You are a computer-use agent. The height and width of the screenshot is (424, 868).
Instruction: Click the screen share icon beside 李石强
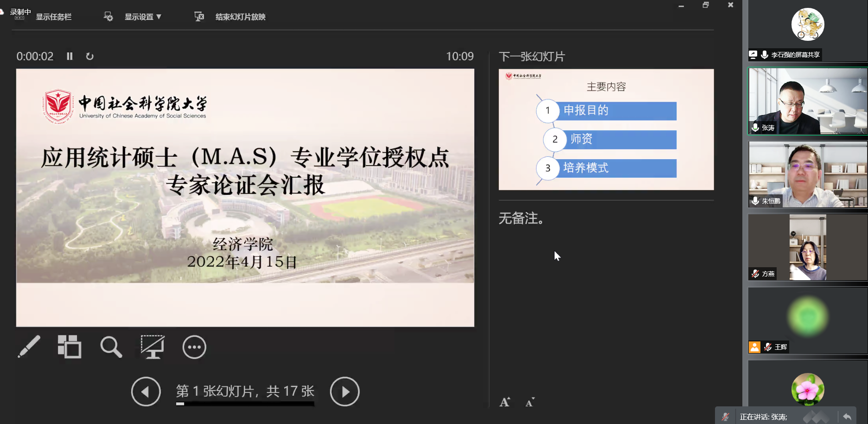click(753, 55)
